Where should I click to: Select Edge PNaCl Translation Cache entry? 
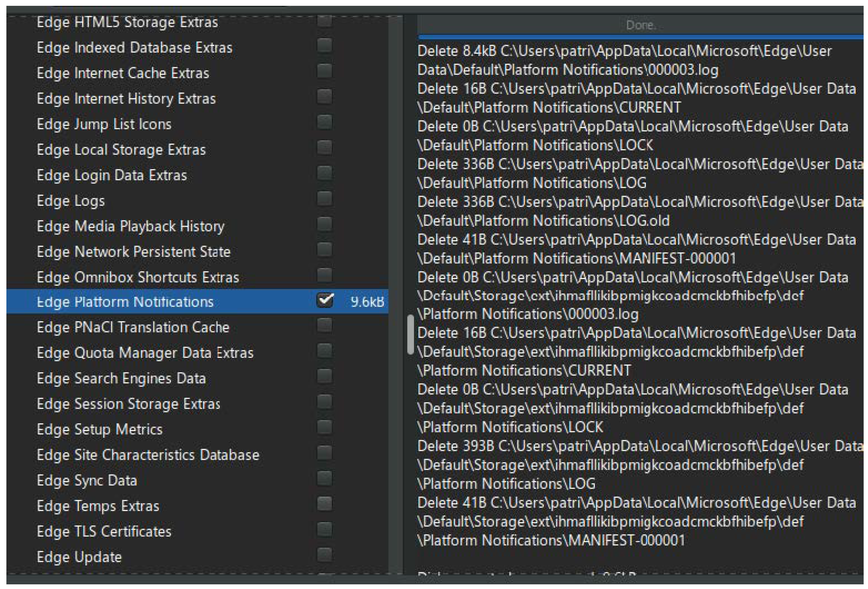coord(133,327)
